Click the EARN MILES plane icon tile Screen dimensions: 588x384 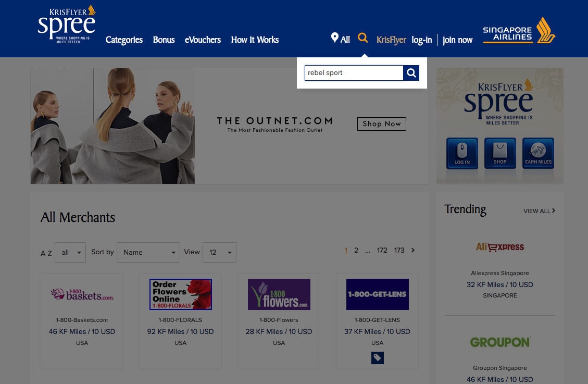coord(538,153)
